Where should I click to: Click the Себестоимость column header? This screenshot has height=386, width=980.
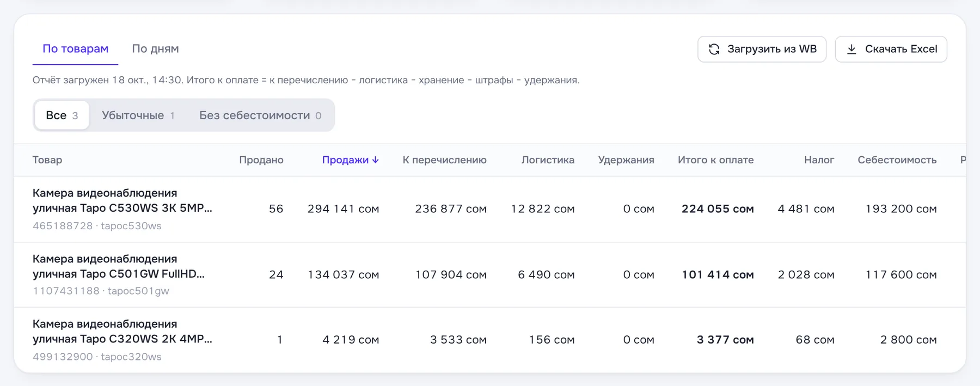pyautogui.click(x=897, y=160)
